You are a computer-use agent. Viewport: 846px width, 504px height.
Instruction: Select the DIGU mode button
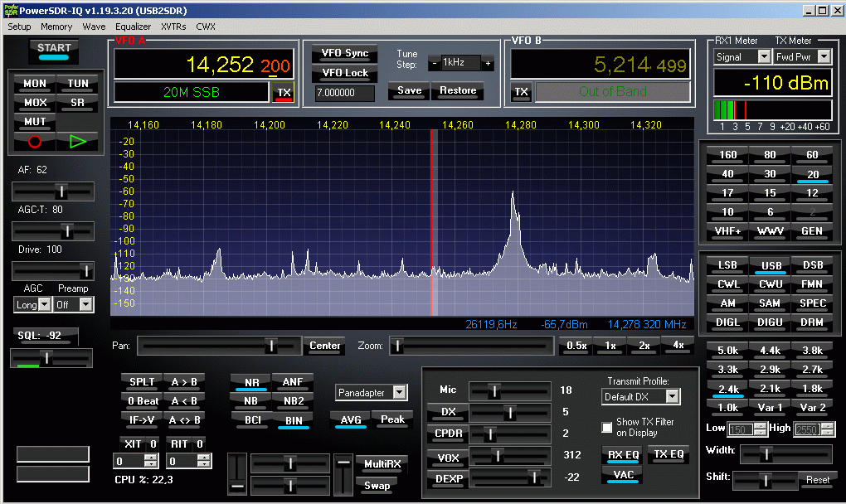[771, 322]
